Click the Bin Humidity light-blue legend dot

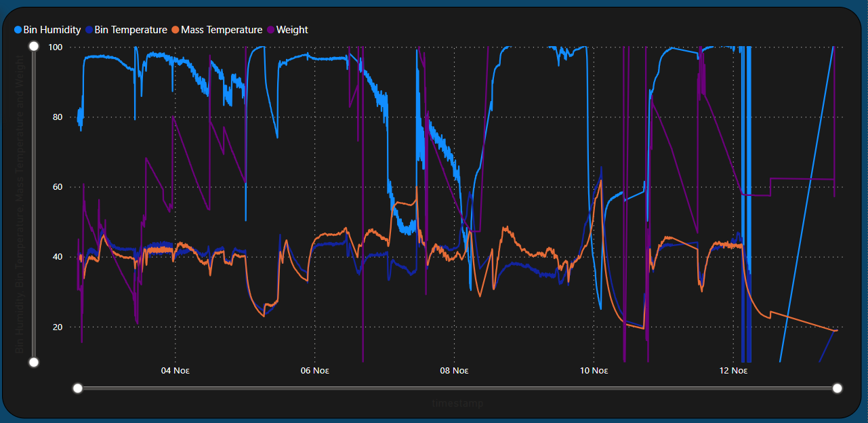18,30
